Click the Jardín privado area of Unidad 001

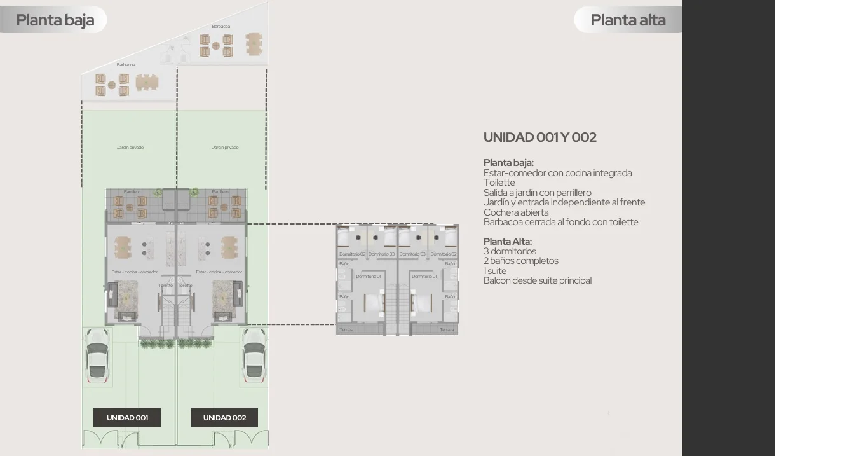coord(130,148)
